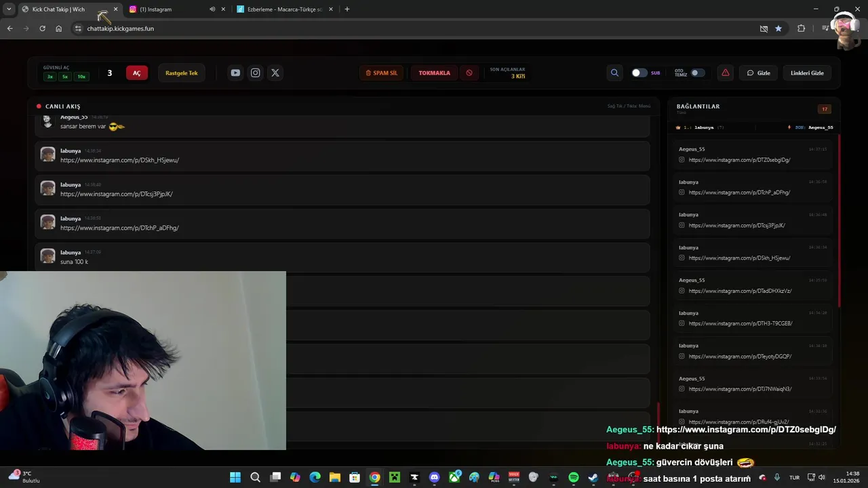Viewport: 868px width, 488px height.
Task: Close the Ezberleme tab
Action: pyautogui.click(x=331, y=9)
